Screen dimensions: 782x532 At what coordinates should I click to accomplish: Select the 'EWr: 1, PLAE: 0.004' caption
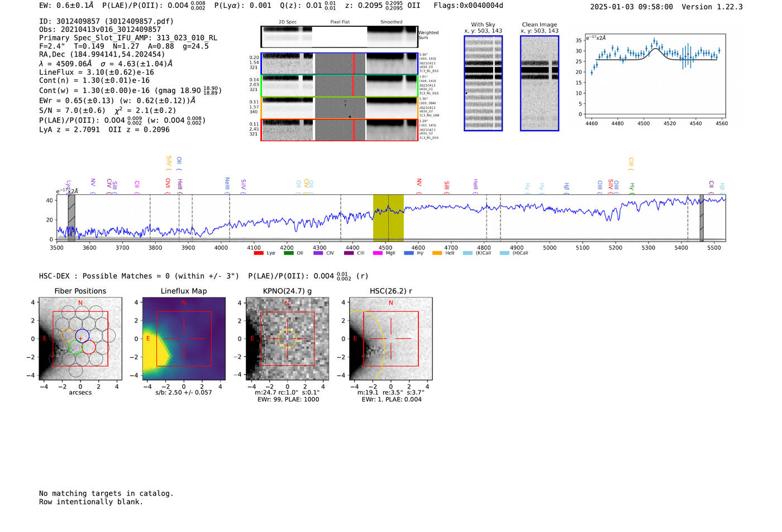coord(392,400)
